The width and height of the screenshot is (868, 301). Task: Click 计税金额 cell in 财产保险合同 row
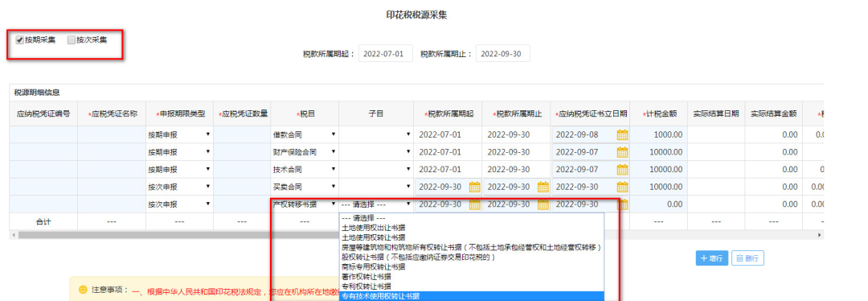(658, 152)
